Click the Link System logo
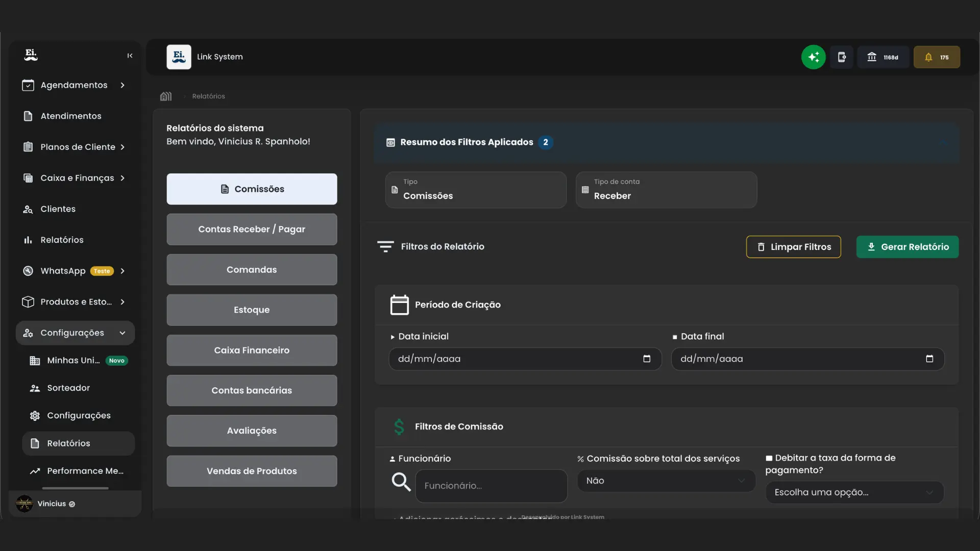This screenshot has height=551, width=980. point(179,57)
